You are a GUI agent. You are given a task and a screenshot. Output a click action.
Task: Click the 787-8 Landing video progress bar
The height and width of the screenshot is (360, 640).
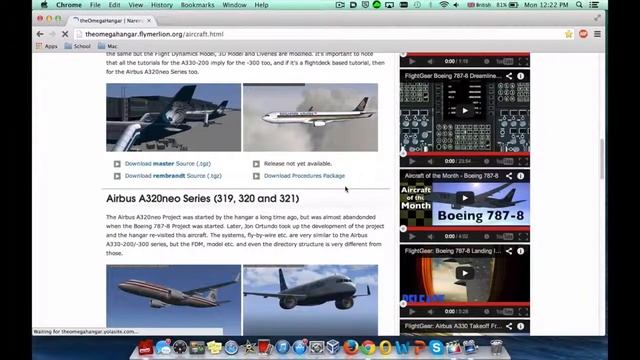click(465, 304)
